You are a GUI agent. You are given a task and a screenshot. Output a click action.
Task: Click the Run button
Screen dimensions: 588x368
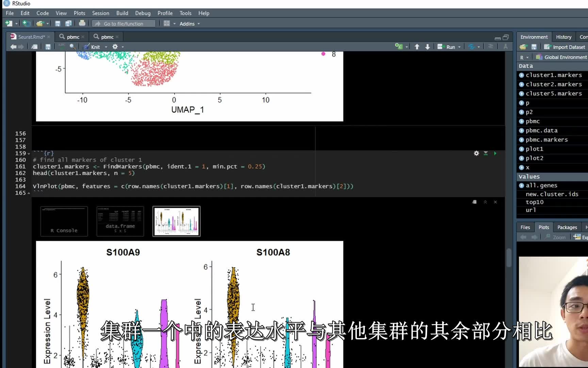tap(446, 47)
